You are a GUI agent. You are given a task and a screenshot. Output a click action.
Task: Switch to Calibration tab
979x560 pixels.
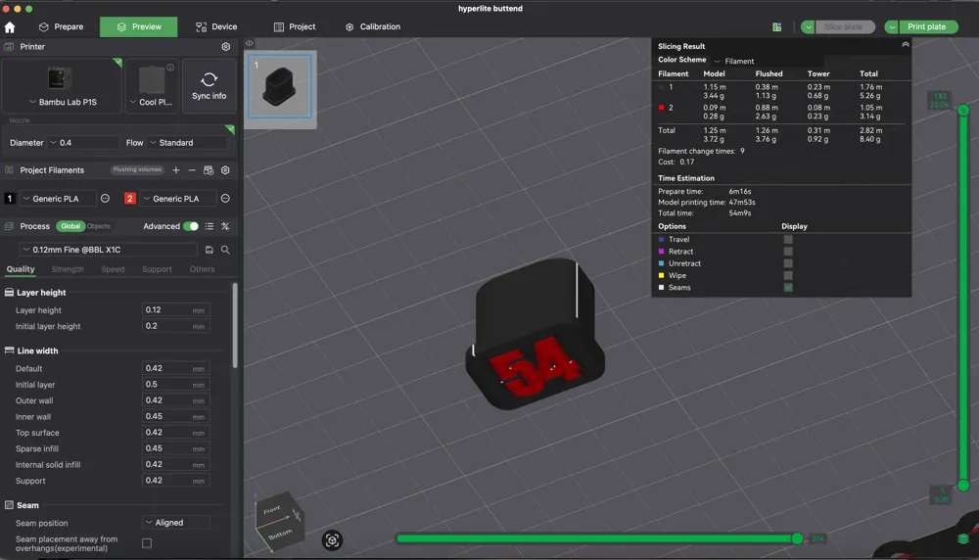click(x=373, y=26)
